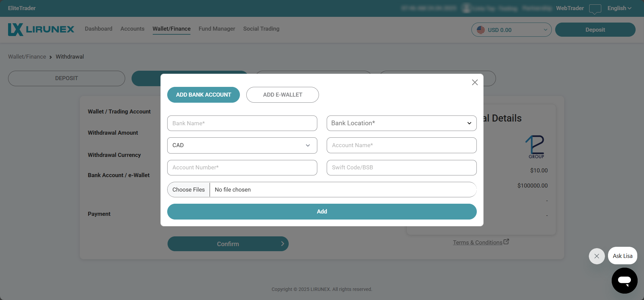644x300 pixels.
Task: Open the English language menu
Action: [x=619, y=8]
